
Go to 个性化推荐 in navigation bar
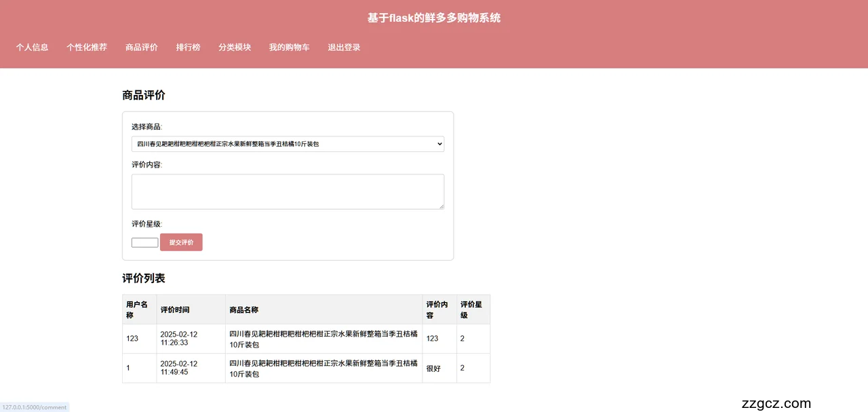point(87,48)
